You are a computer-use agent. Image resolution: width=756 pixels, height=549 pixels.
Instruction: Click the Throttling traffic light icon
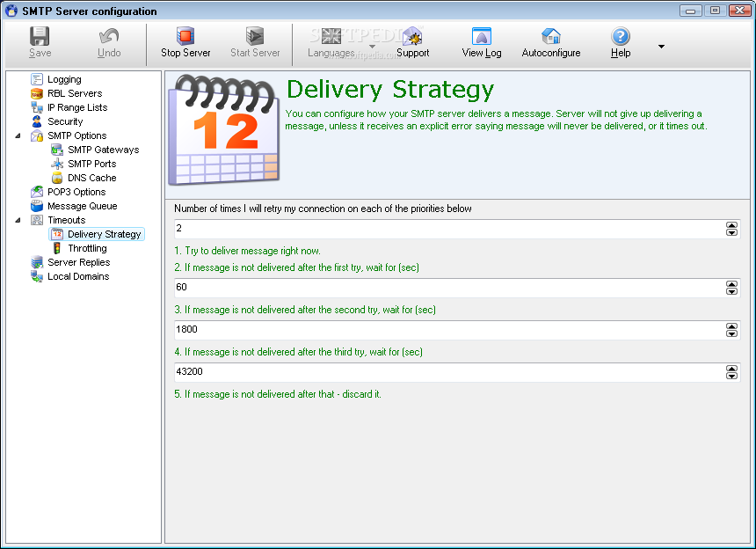[x=57, y=248]
